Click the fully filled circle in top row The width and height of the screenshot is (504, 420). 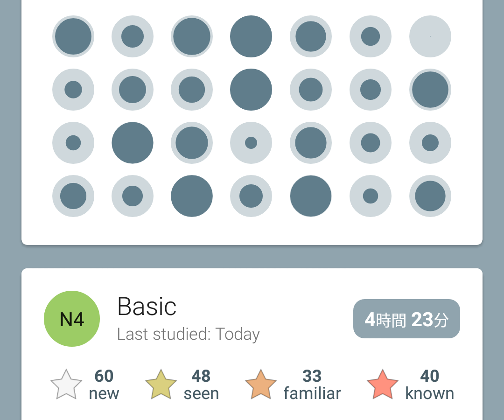pyautogui.click(x=251, y=36)
